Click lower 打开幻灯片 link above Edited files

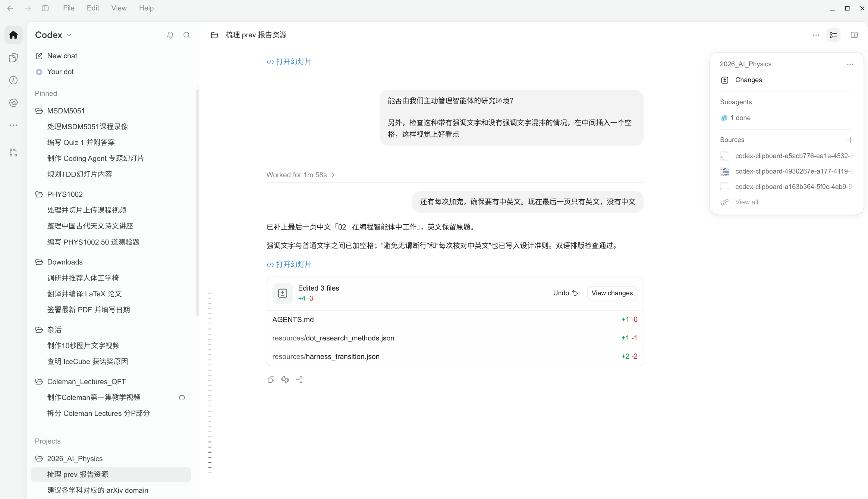click(289, 264)
